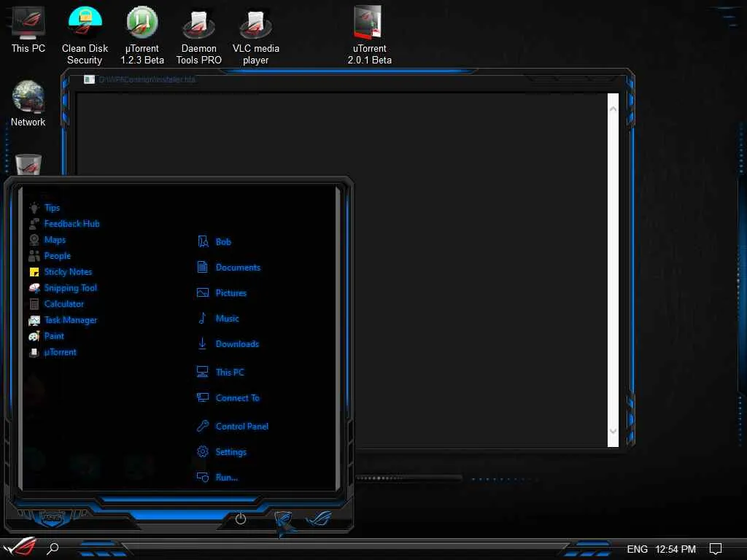This screenshot has height=560, width=747.
Task: Click the Settings gear icon
Action: click(x=203, y=451)
